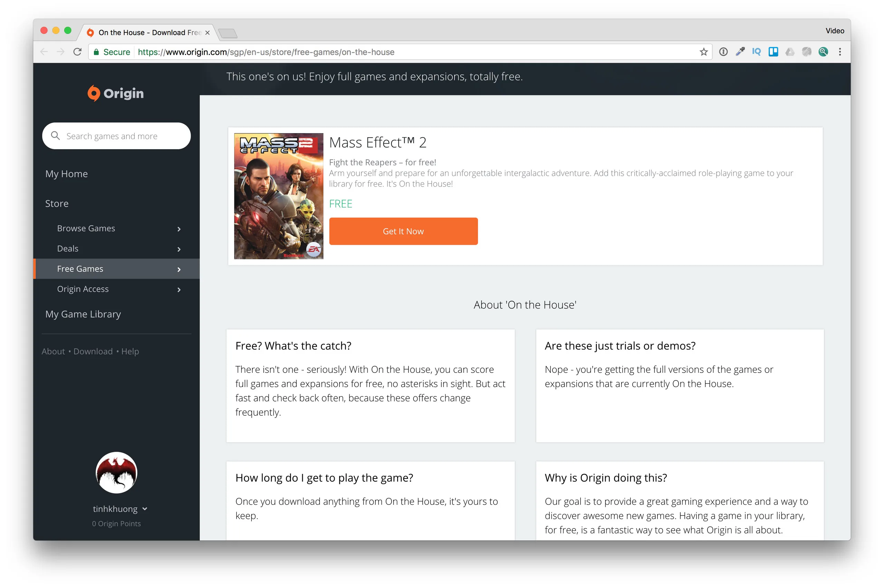This screenshot has height=588, width=884.
Task: Click the Origin logo in the sidebar
Action: click(116, 93)
